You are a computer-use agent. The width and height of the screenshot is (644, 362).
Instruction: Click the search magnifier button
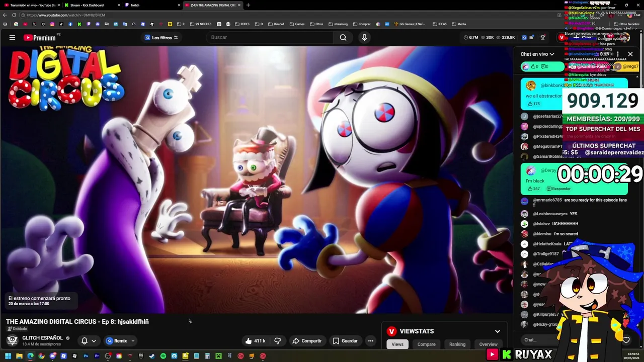point(343,37)
